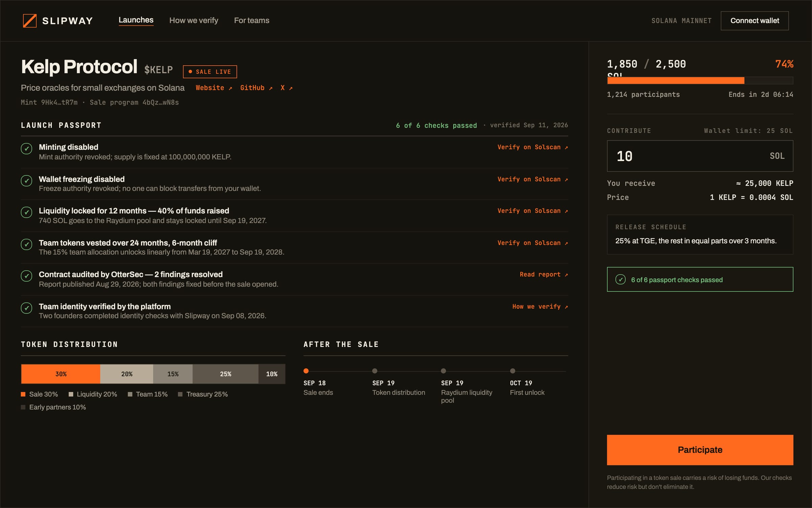Click the Raydium liquidity pool timeline dot

point(444,371)
